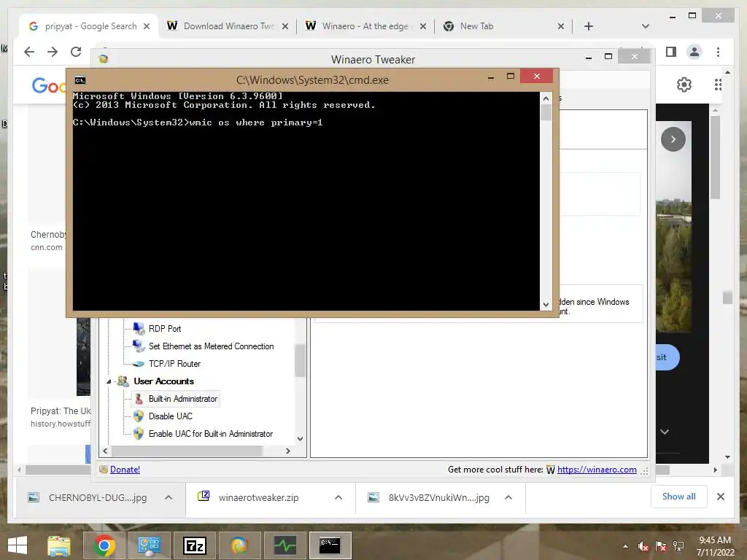The width and height of the screenshot is (747, 560).
Task: Click the Donate icon beside the link
Action: tap(104, 470)
